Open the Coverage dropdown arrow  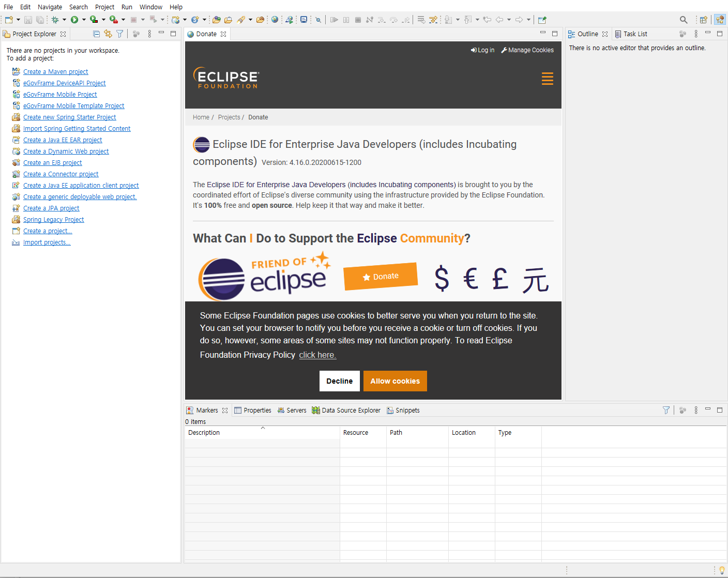(x=103, y=20)
